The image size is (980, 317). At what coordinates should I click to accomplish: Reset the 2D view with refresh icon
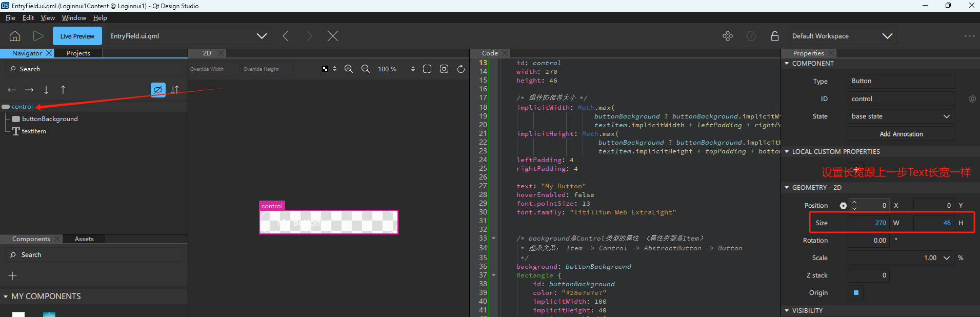point(461,69)
